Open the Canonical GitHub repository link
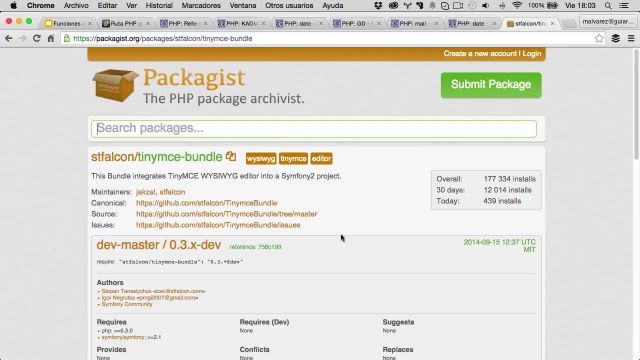Screen dimensions: 640x360 [x=207, y=203]
